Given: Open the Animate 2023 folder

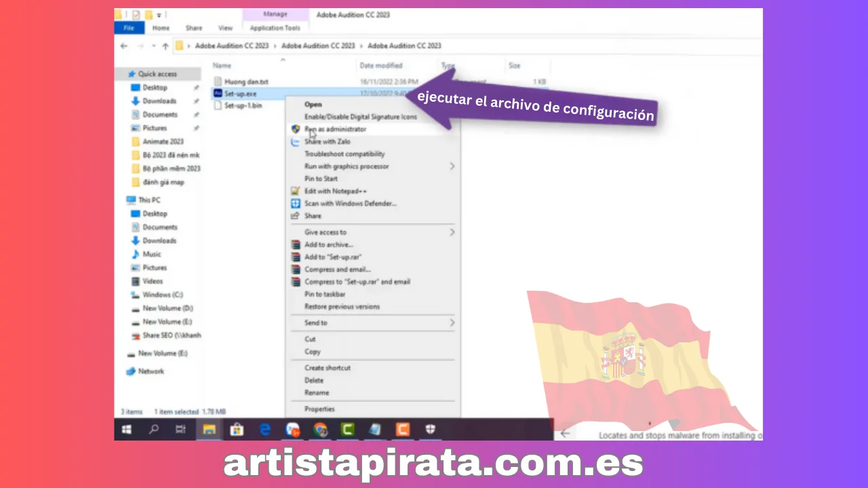Looking at the screenshot, I should pos(163,142).
